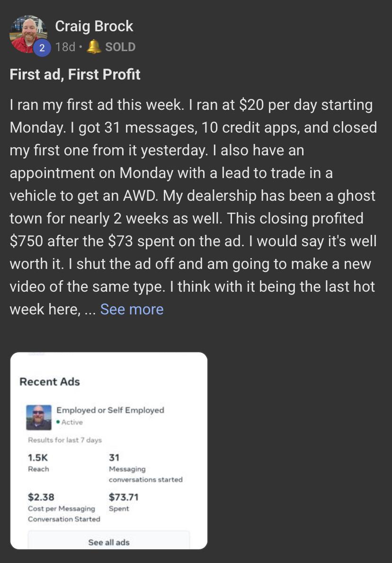Open the SOLD category label
The image size is (392, 563).
(x=120, y=47)
